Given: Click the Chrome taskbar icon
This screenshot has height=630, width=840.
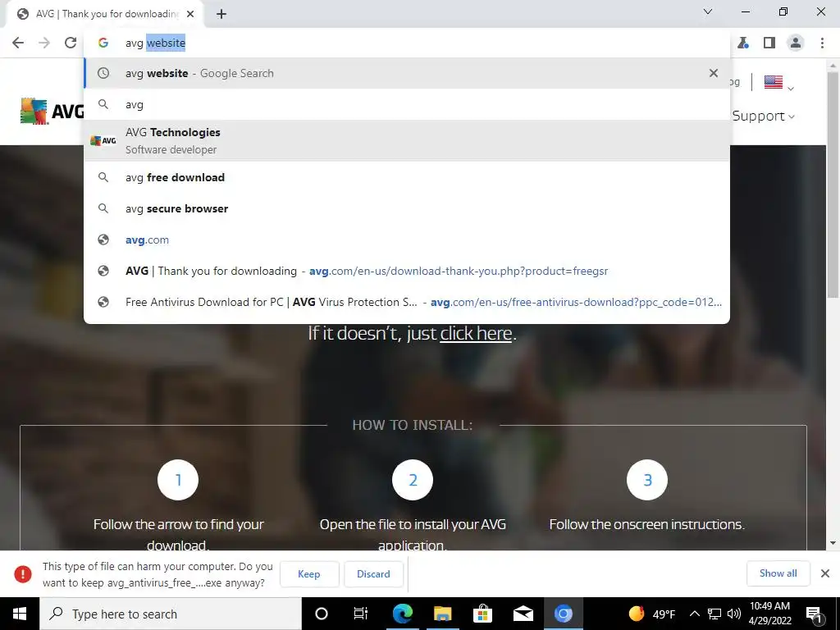Looking at the screenshot, I should point(563,614).
